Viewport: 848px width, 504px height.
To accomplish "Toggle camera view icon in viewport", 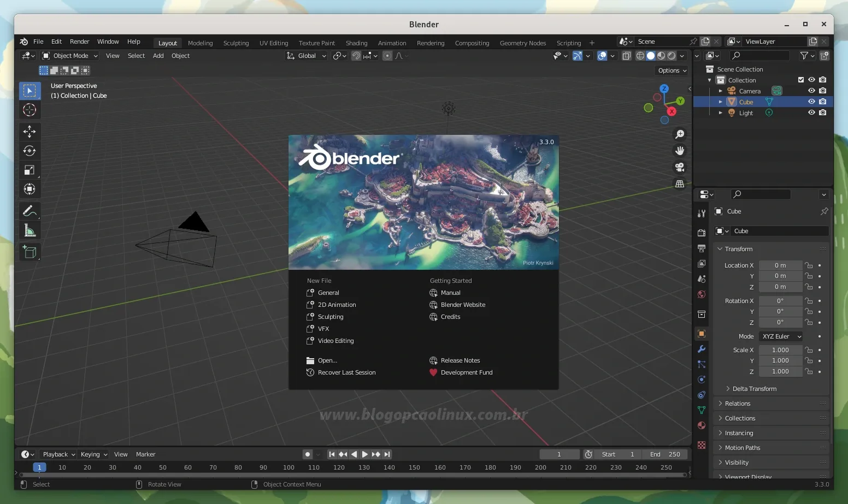I will [x=680, y=167].
